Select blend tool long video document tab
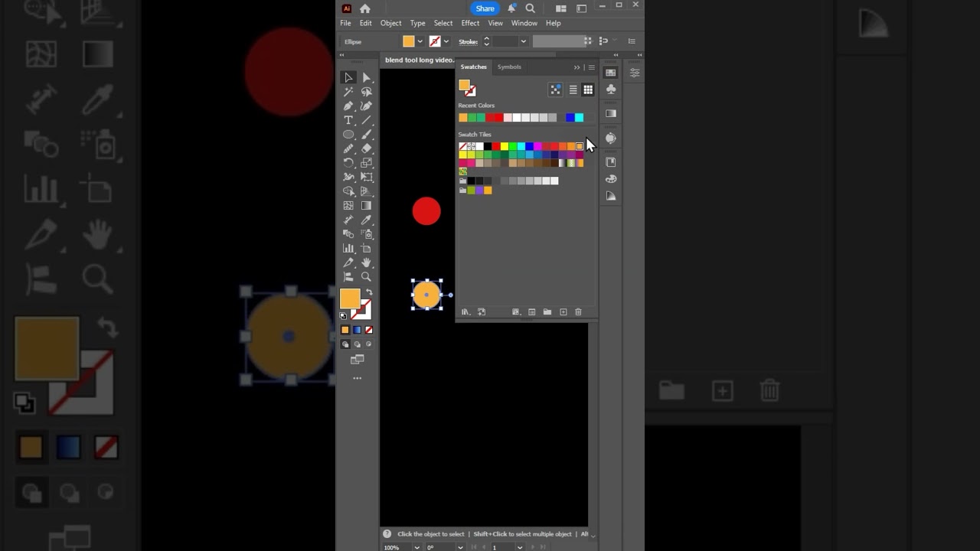980x551 pixels. 420,60
